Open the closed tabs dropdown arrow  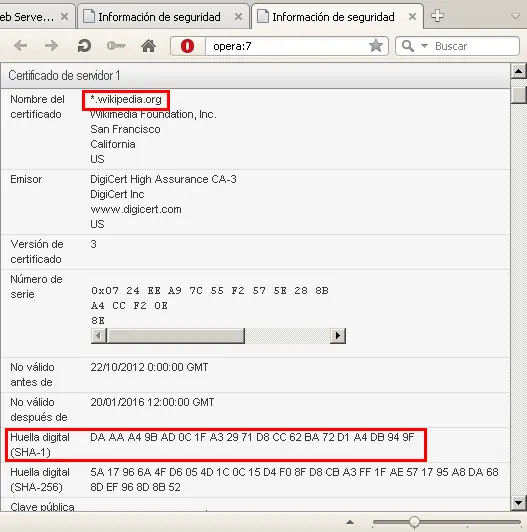(515, 16)
